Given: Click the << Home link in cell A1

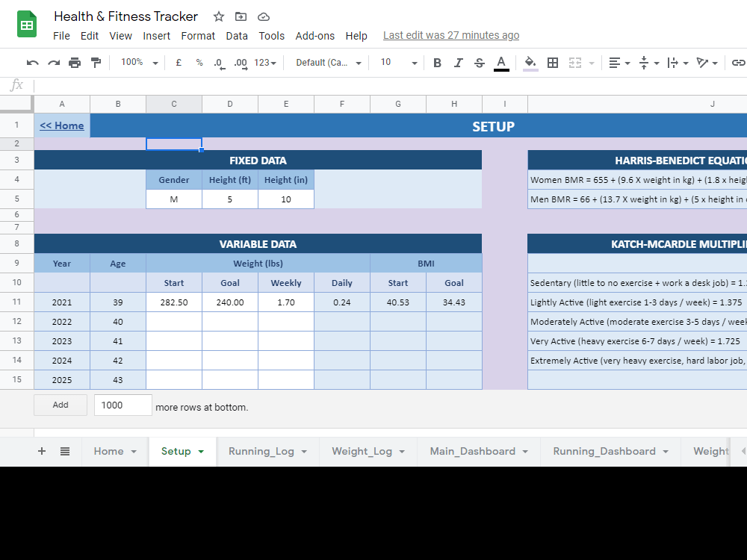Looking at the screenshot, I should pyautogui.click(x=61, y=125).
